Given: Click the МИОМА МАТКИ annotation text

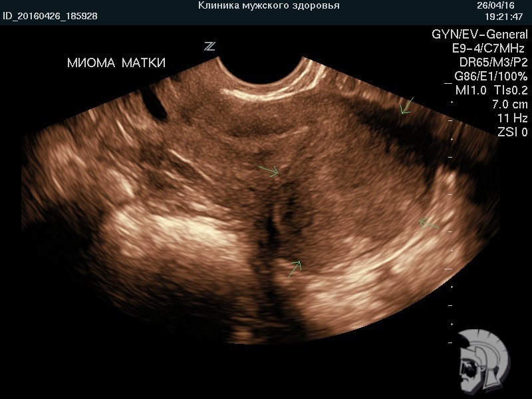Looking at the screenshot, I should click(116, 63).
